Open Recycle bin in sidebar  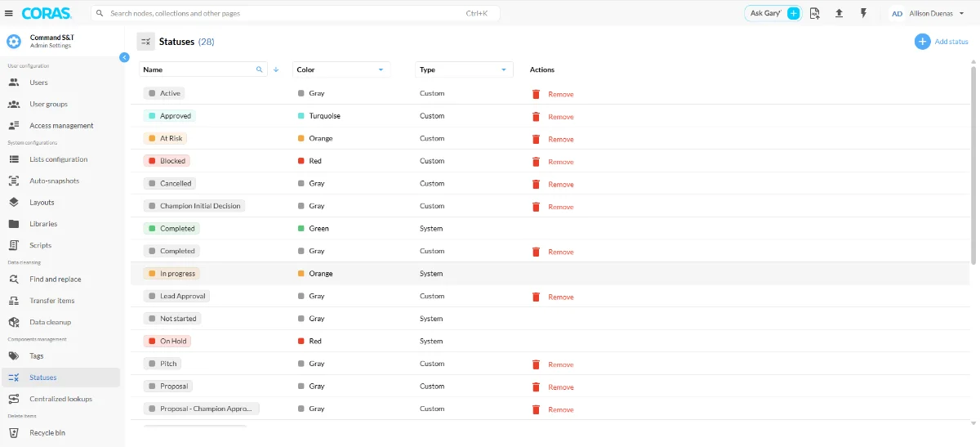(x=47, y=432)
